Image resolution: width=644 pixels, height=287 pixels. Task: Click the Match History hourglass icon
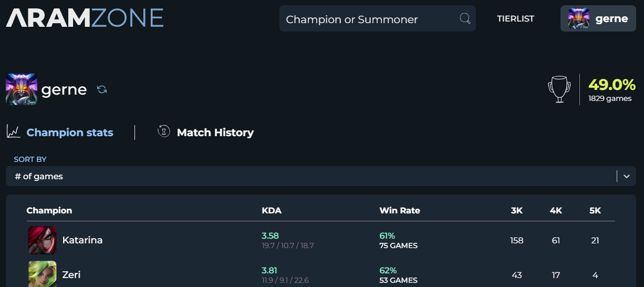[164, 131]
